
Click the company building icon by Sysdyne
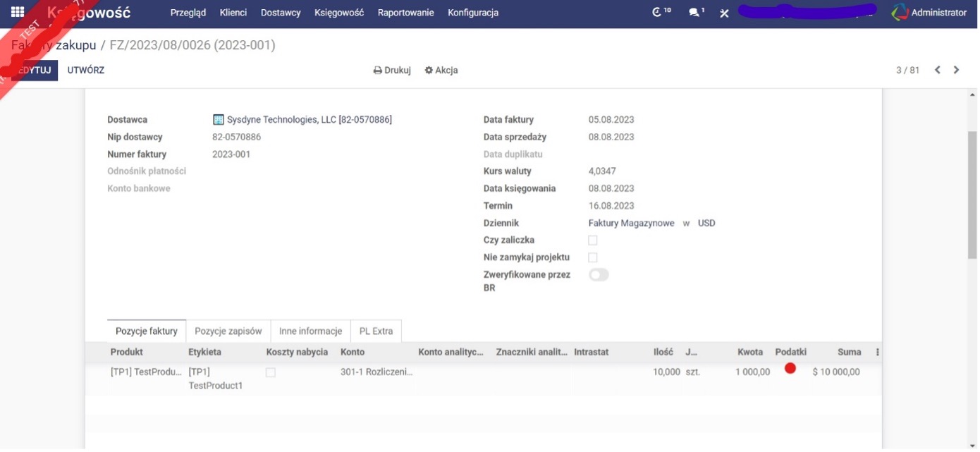pos(219,120)
